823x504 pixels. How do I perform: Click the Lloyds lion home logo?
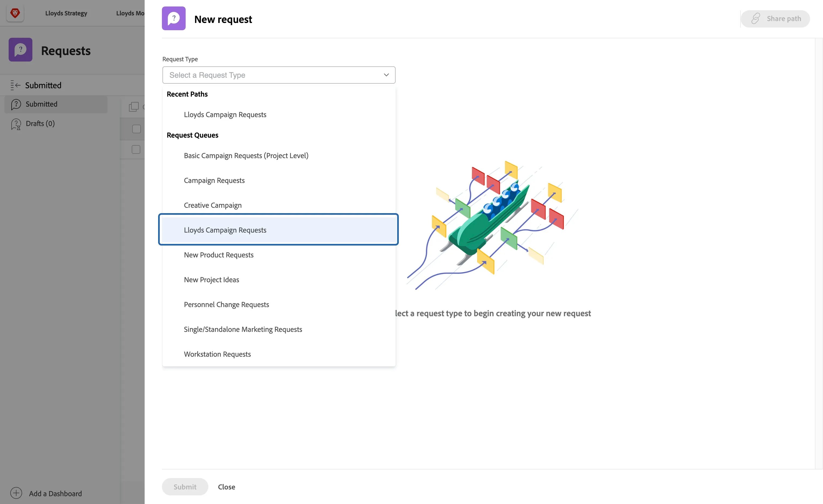[x=15, y=13]
